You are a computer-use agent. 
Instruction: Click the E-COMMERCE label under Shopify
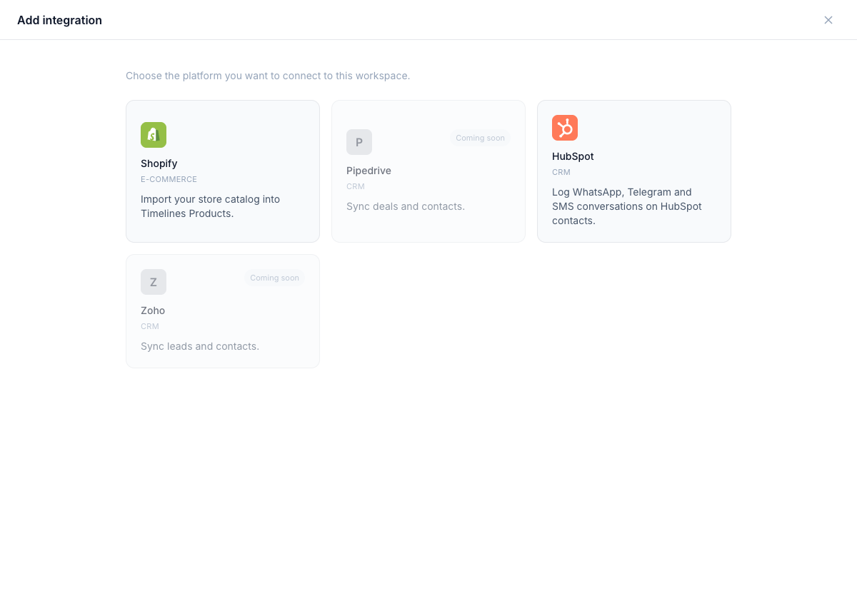coord(169,179)
